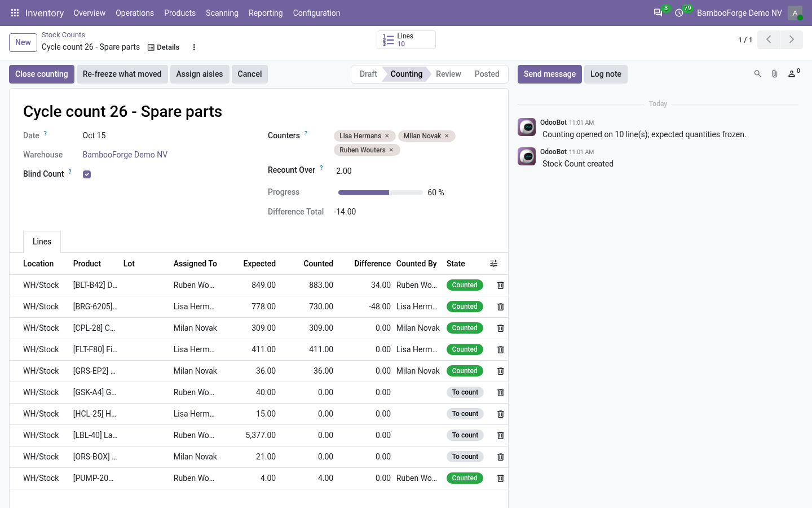Screen dimensions: 812x508
Task: Create a New stock count
Action: (23, 42)
